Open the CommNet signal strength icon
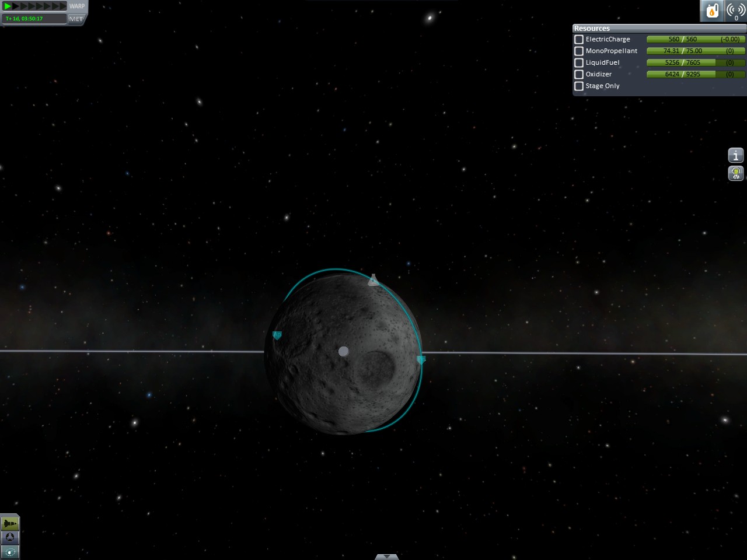Screen dimensions: 747x560 pos(735,11)
